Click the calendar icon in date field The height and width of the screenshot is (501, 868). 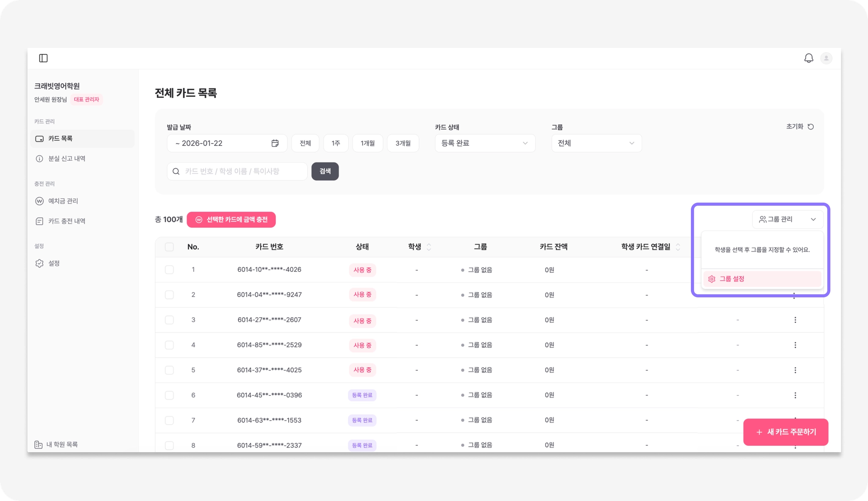click(x=275, y=143)
